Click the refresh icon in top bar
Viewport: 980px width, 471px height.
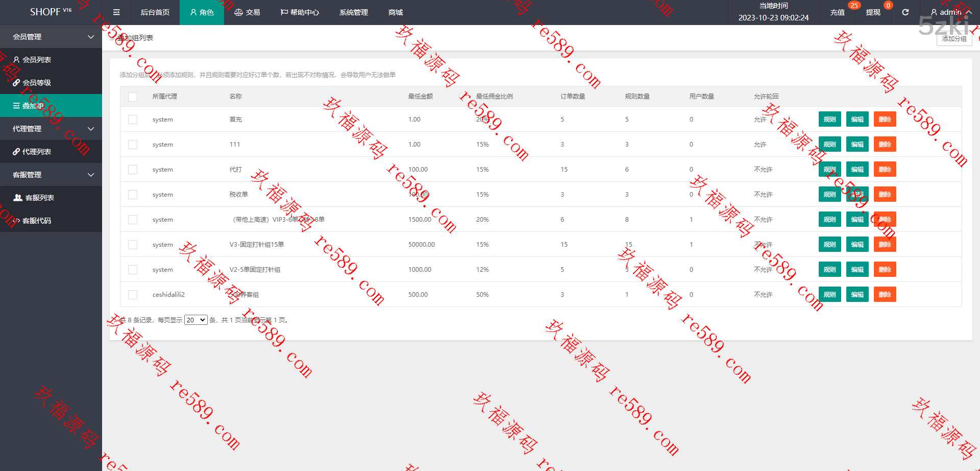905,12
